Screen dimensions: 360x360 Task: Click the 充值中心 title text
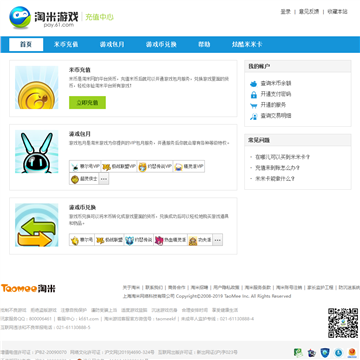99,17
